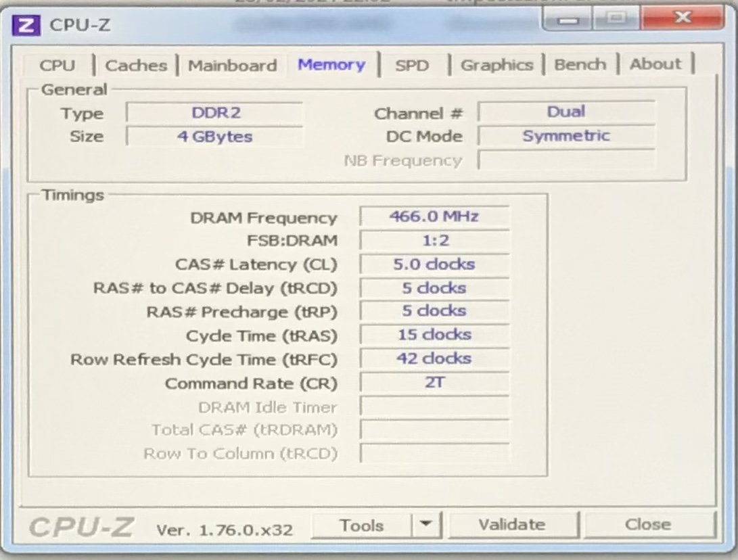Open the Caches tab
Screen dimensions: 738x560
[136, 66]
